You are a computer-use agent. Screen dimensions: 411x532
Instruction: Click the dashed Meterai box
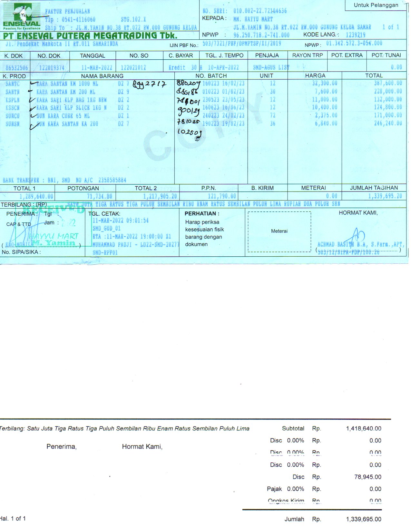coord(279,231)
